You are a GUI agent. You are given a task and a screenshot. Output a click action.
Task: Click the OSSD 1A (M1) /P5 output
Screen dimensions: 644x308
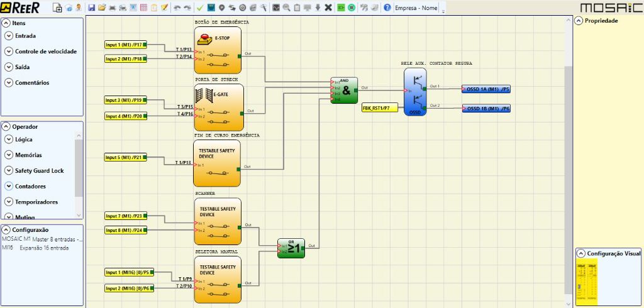pyautogui.click(x=486, y=89)
